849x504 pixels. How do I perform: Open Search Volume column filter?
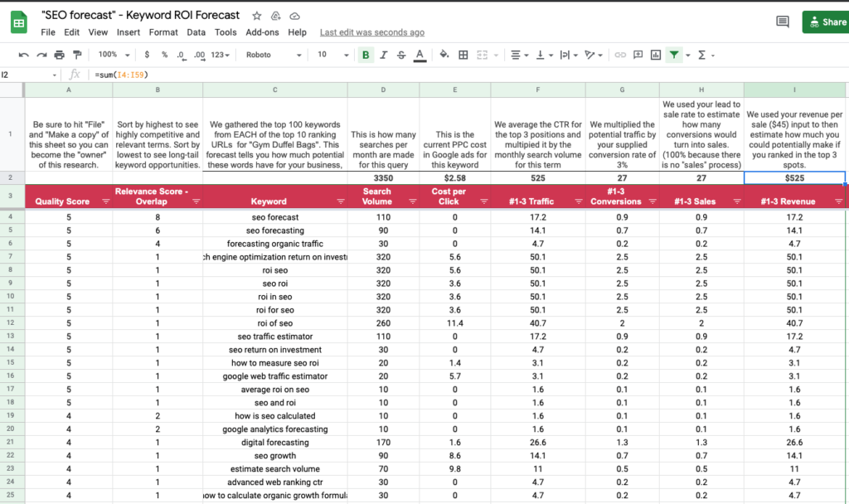413,201
